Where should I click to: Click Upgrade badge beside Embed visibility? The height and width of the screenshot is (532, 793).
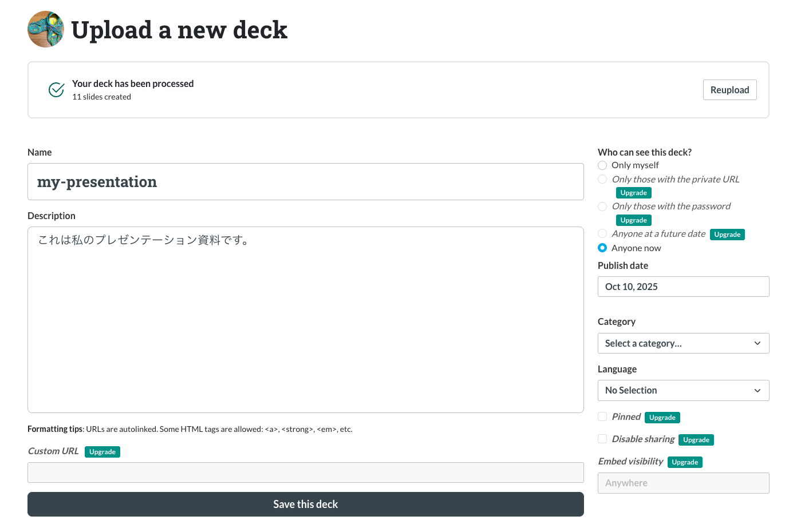[685, 462]
